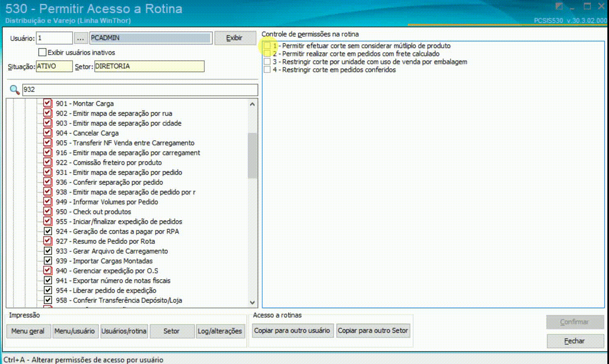Image resolution: width=609 pixels, height=364 pixels.
Task: Select 922 - Comissão freteiro por produto
Action: tap(109, 163)
